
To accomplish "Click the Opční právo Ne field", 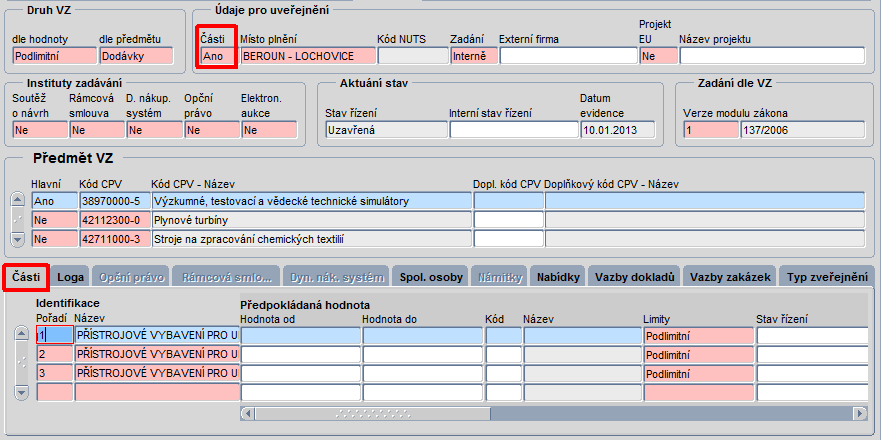I will [x=212, y=130].
